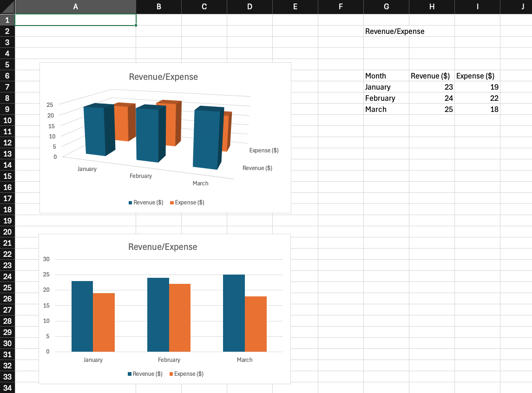Click the vertical axis values of the bottom chart
Image resolution: width=532 pixels, height=393 pixels.
coord(47,305)
